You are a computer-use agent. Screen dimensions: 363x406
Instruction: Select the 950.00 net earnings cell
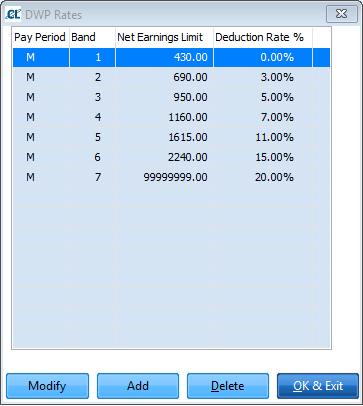(x=164, y=97)
